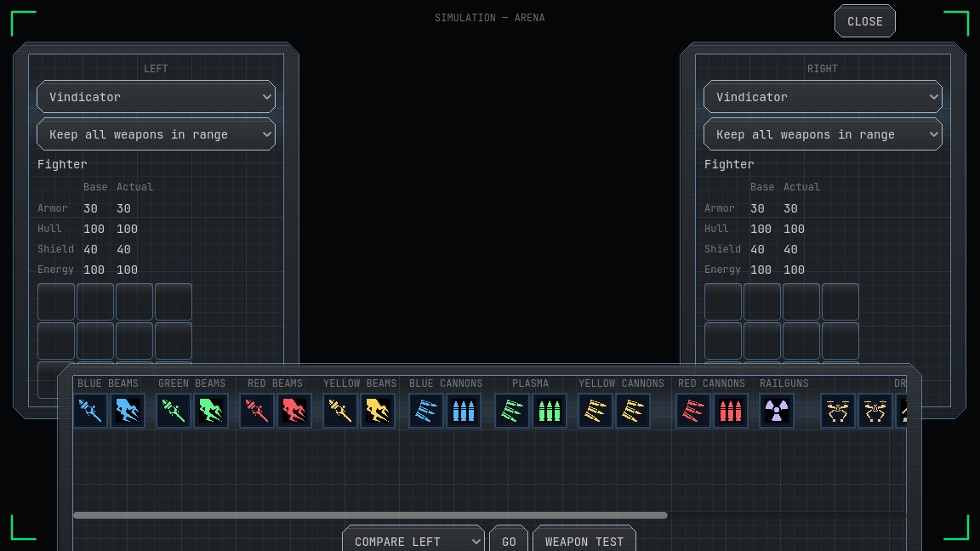The width and height of the screenshot is (980, 551).
Task: Click the BLUE CANNONS category label
Action: tap(446, 383)
